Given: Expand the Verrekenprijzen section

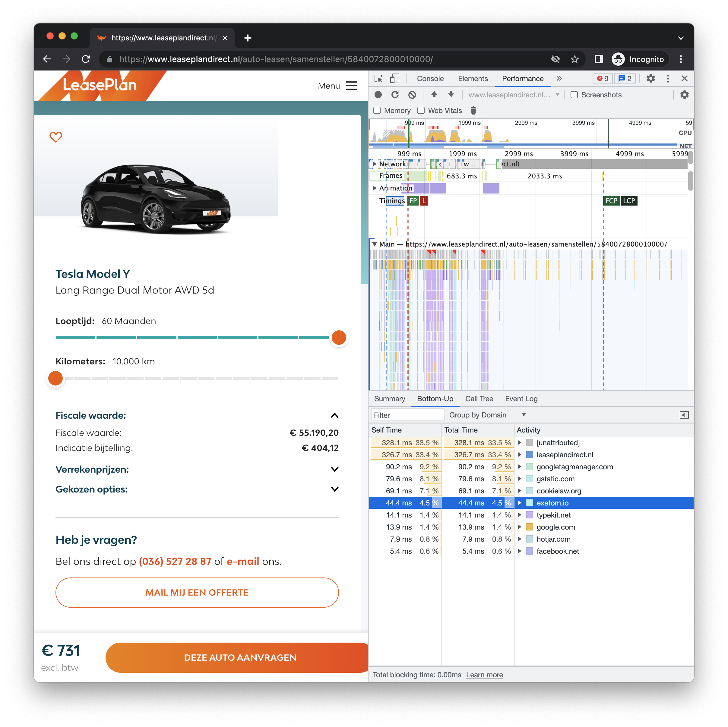Looking at the screenshot, I should click(x=334, y=469).
